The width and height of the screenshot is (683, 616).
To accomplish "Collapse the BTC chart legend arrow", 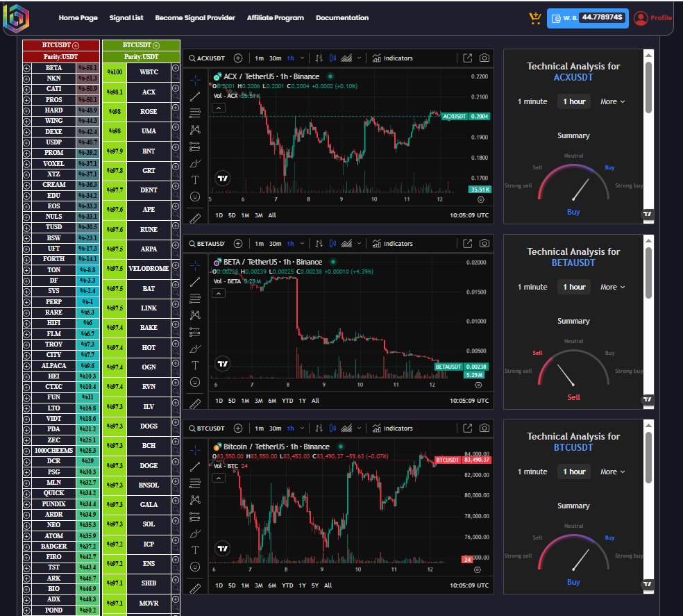I will [x=219, y=478].
